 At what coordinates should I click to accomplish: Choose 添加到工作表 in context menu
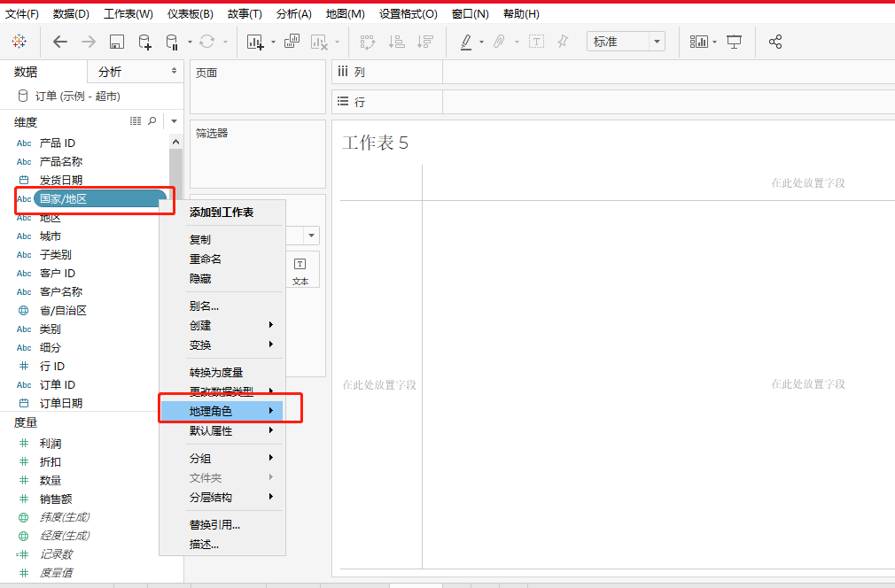pos(222,213)
